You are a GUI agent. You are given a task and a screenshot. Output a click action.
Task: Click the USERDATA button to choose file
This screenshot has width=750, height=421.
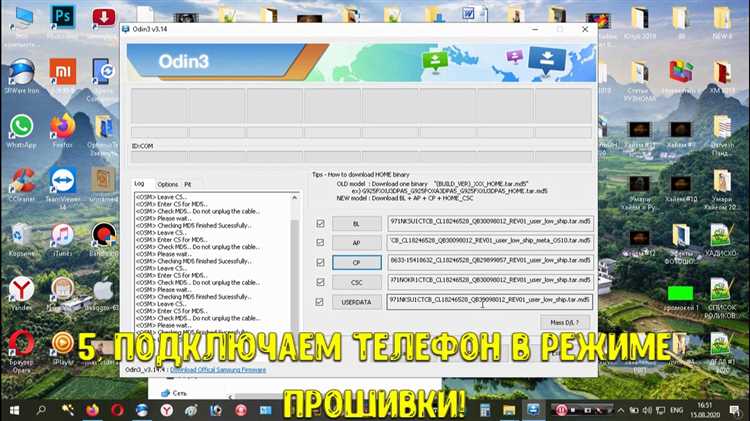click(357, 302)
